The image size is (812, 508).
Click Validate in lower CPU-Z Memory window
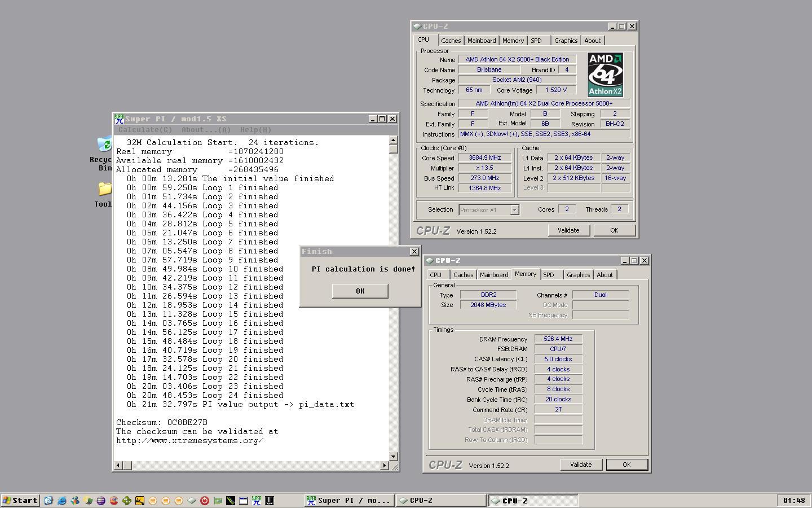[x=581, y=465]
